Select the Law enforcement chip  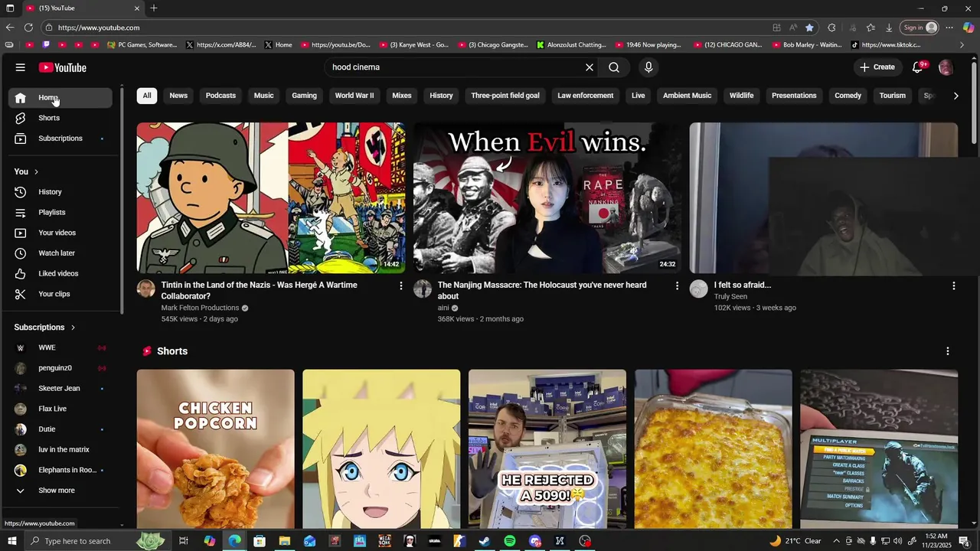tap(586, 96)
